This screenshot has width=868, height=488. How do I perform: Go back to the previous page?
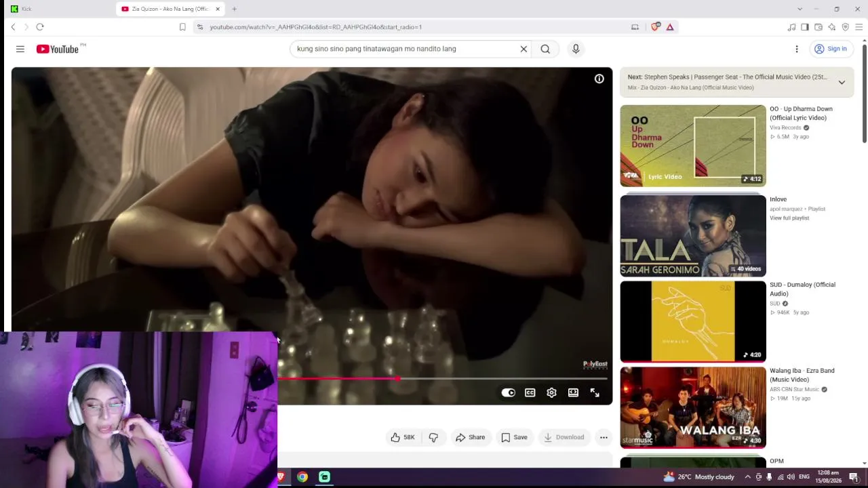13,27
